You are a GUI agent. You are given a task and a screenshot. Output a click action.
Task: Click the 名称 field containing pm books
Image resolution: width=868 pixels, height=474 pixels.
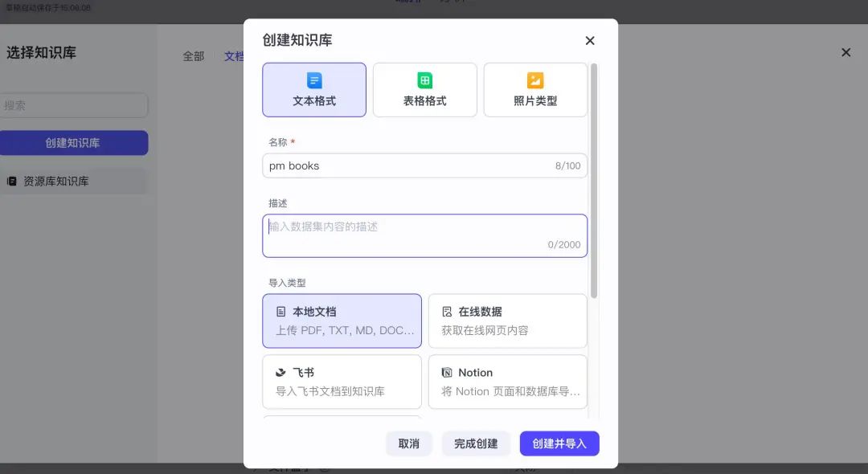click(x=424, y=165)
